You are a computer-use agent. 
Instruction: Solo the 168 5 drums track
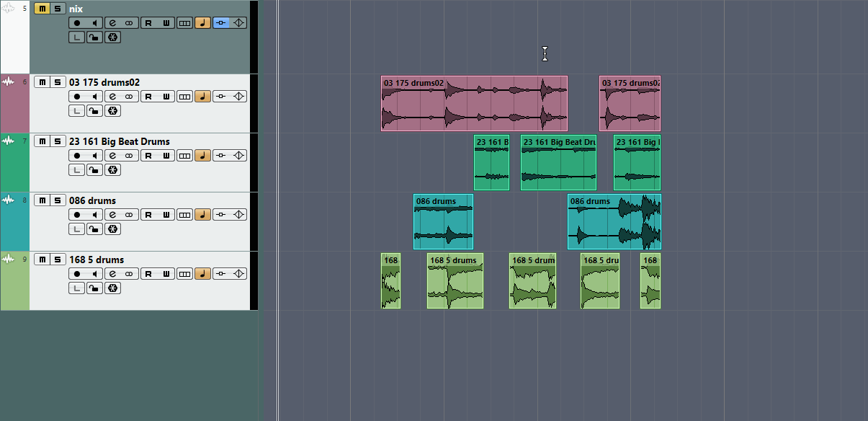(57, 260)
